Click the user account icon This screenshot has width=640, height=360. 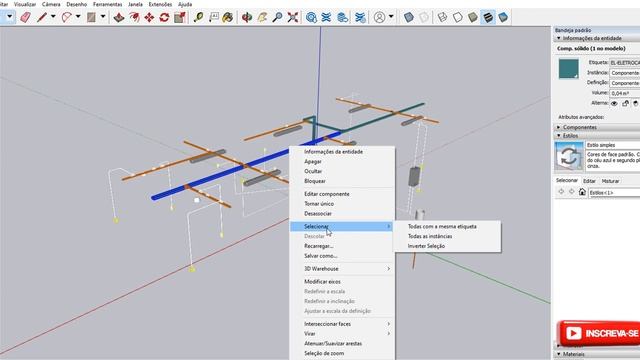click(x=379, y=17)
